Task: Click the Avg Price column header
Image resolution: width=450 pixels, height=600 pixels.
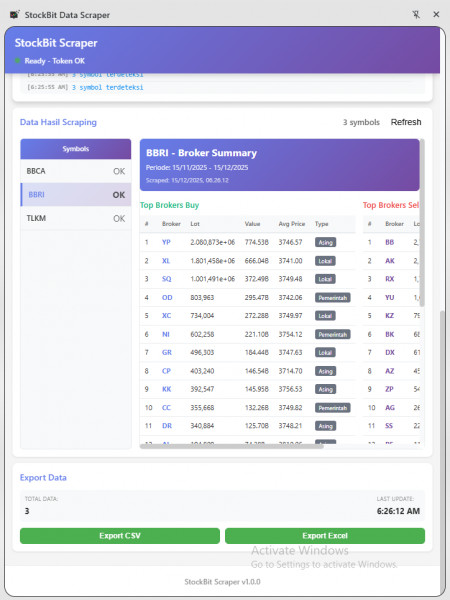Action: click(292, 224)
